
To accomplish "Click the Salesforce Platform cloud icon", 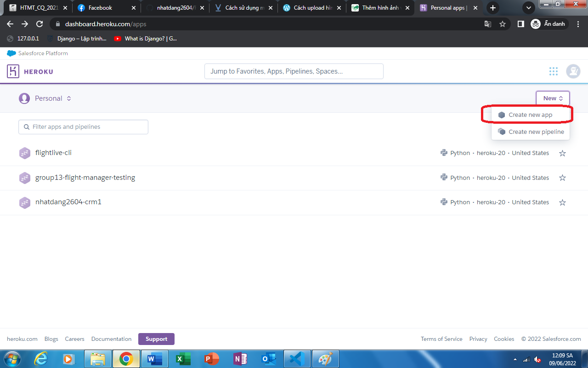I will (x=11, y=53).
